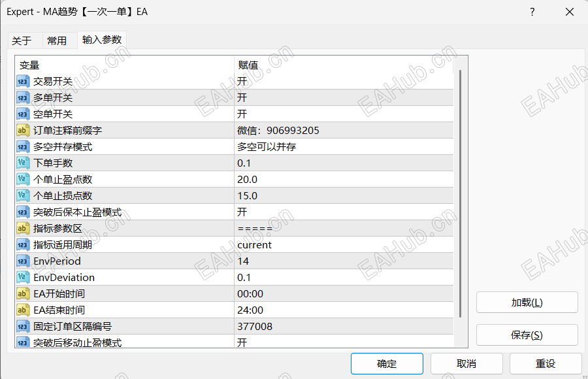
Task: Click the icon beside 空单开关 row
Action: pos(23,114)
